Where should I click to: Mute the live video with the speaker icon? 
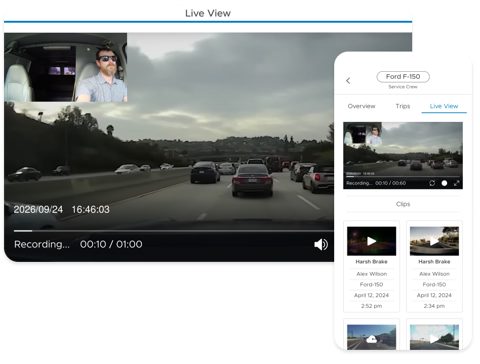point(321,244)
